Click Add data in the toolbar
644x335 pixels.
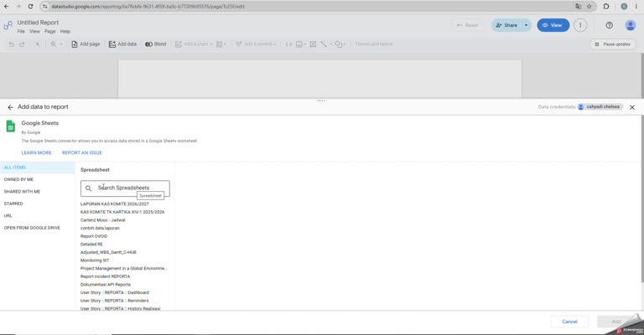(x=122, y=44)
